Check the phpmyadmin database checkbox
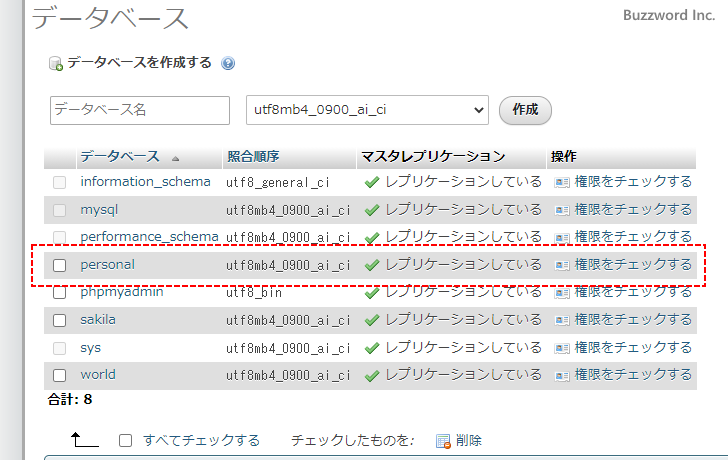728x460 pixels. 59,293
